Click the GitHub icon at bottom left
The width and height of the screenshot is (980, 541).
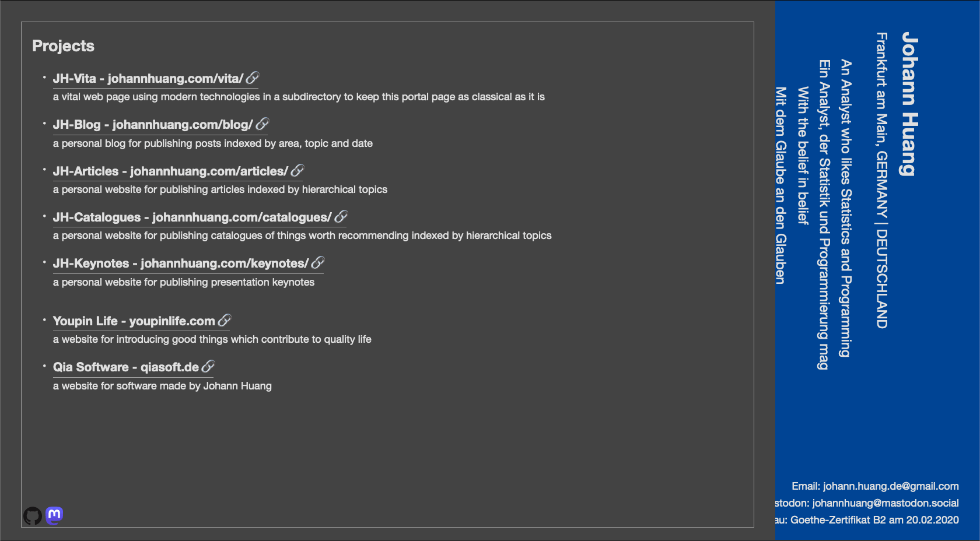point(33,516)
